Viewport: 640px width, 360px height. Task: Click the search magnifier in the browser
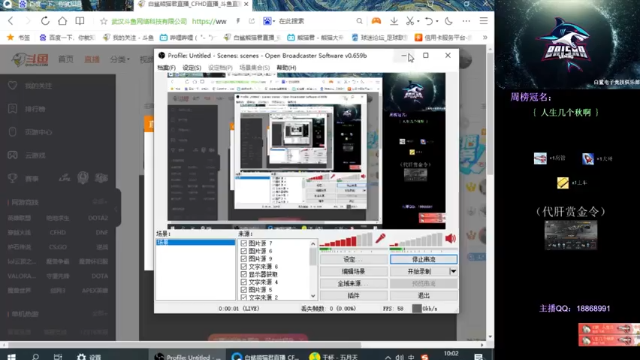pyautogui.click(x=359, y=21)
